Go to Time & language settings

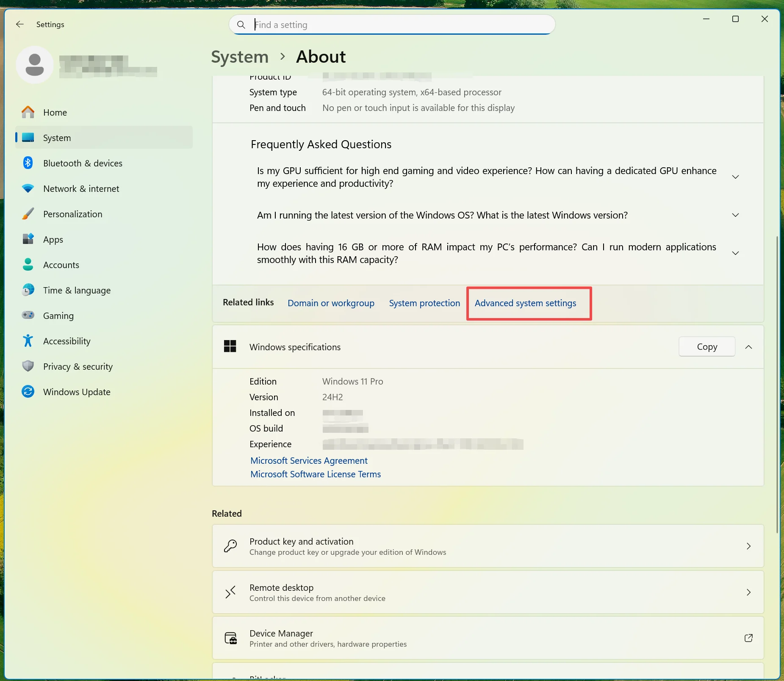tap(77, 290)
